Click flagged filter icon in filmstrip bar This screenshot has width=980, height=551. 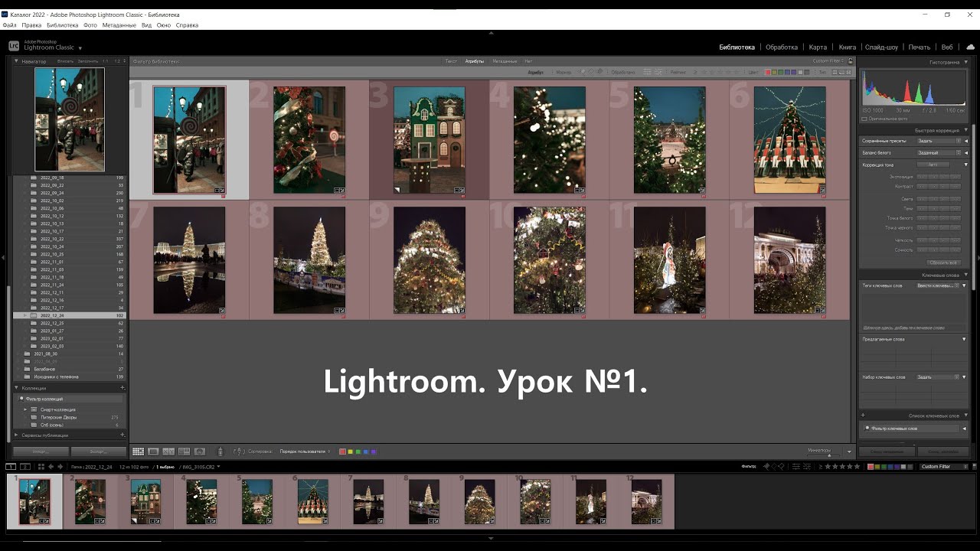[x=766, y=466]
